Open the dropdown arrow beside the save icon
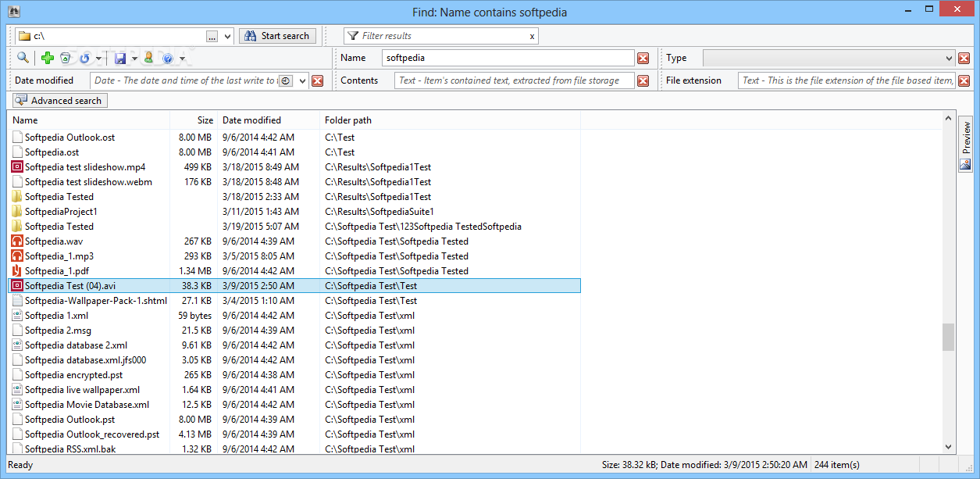Screen dimensions: 980x479 134,59
